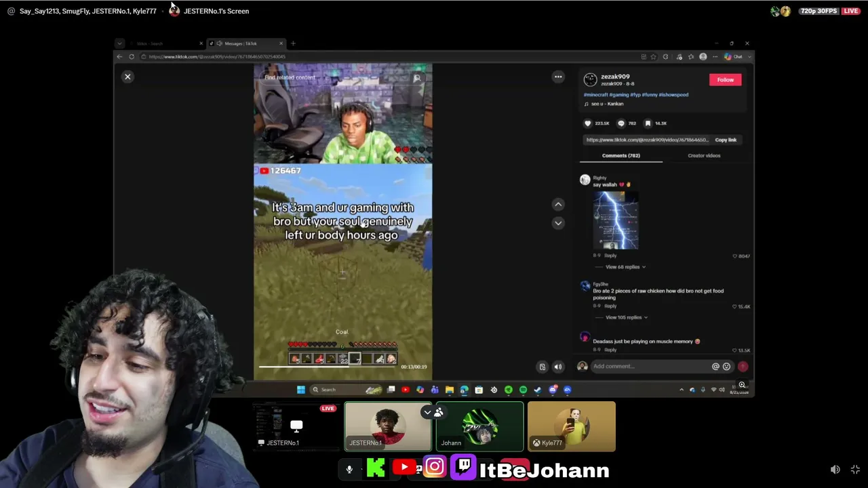Screen dimensions: 868x488
Task: Like the say wallah comment
Action: pos(735,256)
